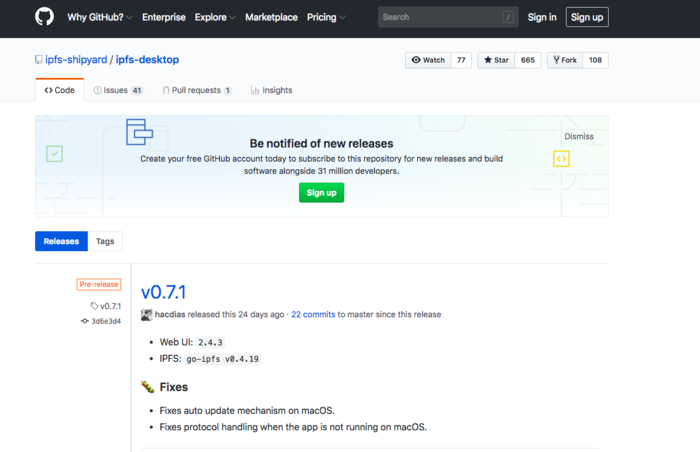Screen dimensions: 700x452
Task: Click the Be notified of new releases heading
Action: 321,143
